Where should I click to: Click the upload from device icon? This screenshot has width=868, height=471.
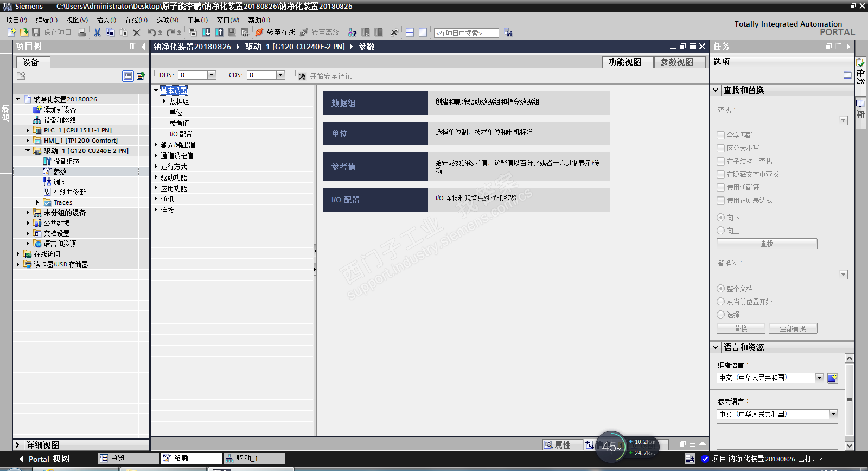(x=219, y=33)
